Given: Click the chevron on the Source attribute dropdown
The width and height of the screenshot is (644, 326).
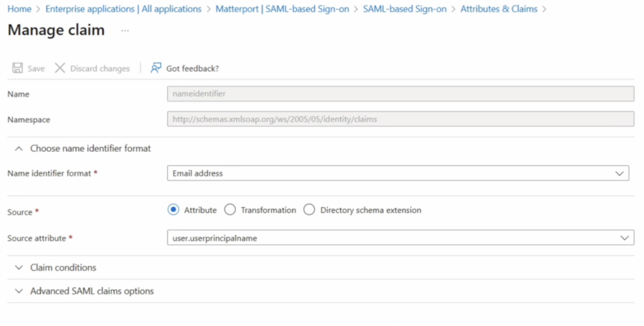Looking at the screenshot, I should click(x=625, y=238).
